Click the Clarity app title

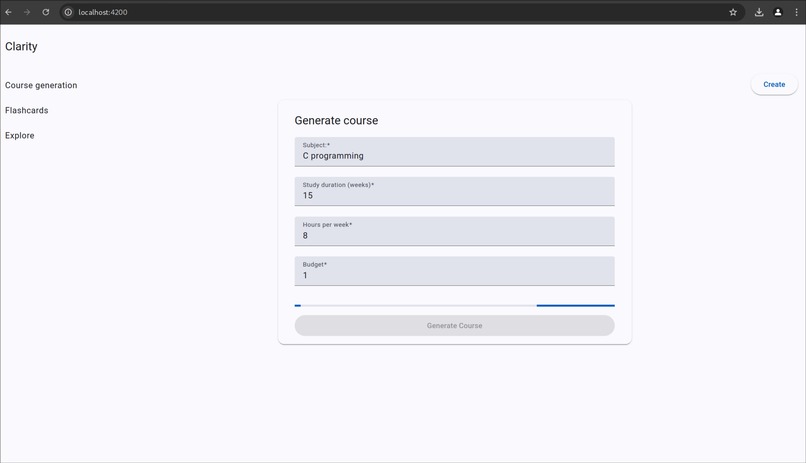point(21,47)
